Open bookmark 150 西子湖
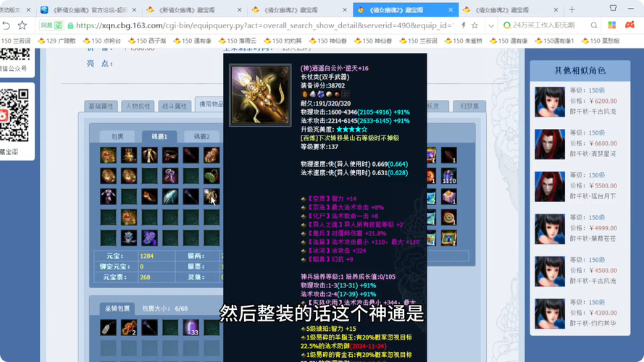The height and width of the screenshot is (362, 644). tap(147, 41)
